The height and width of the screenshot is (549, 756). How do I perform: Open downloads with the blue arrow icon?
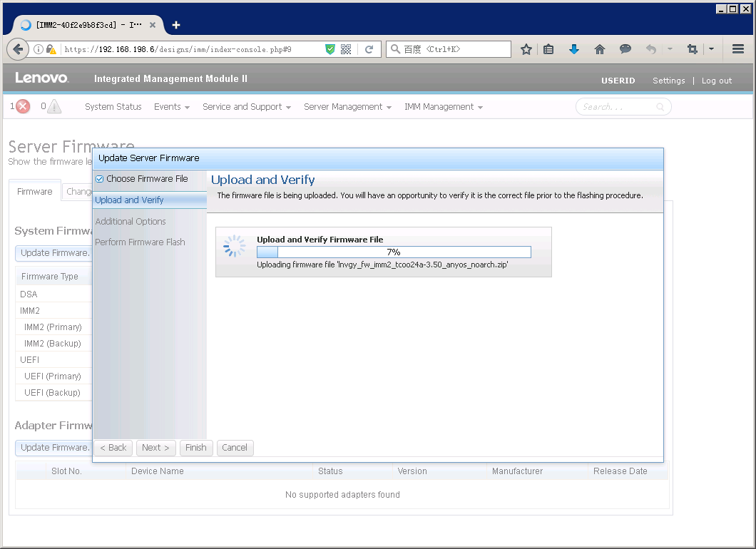(574, 49)
